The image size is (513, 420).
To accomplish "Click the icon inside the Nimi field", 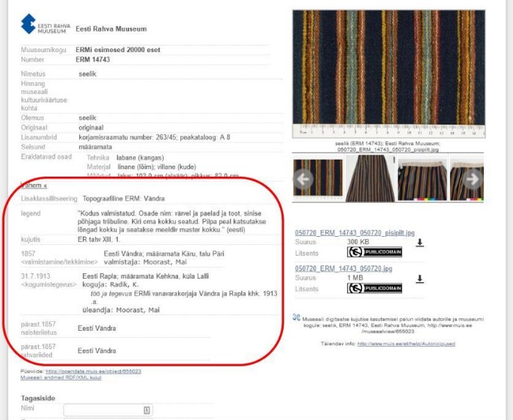I will pyautogui.click(x=147, y=410).
